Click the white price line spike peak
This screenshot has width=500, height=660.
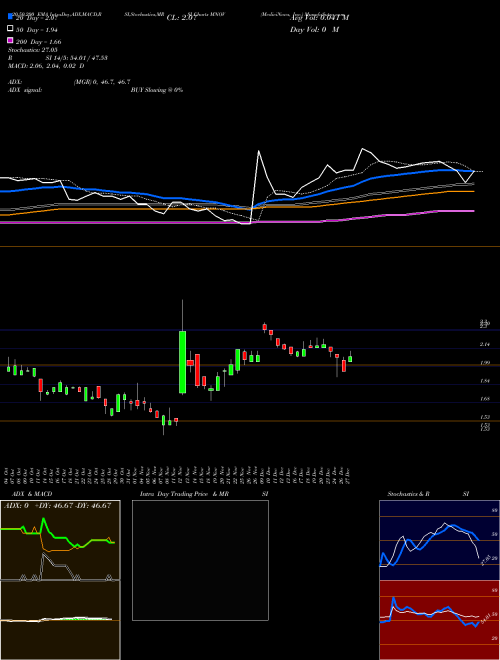(259, 151)
